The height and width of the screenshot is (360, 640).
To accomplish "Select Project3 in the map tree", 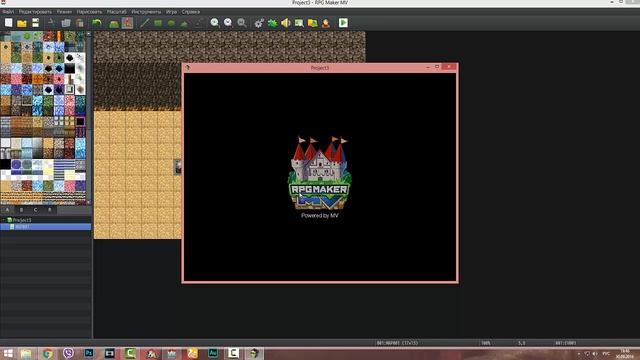I will (x=22, y=220).
